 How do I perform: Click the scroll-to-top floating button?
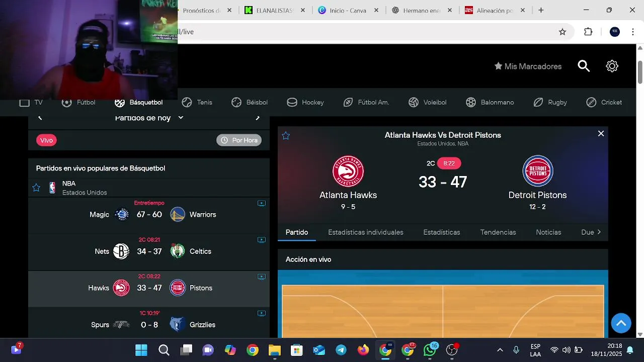point(621,323)
